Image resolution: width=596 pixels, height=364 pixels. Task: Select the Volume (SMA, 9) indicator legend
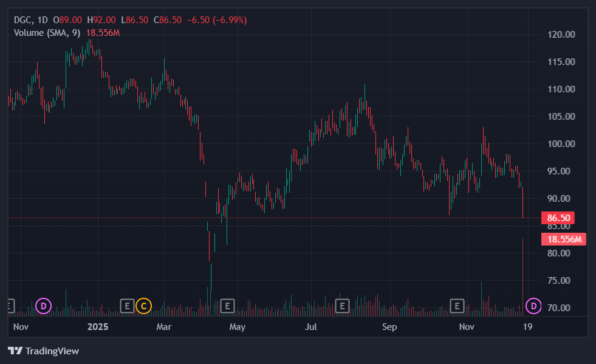(x=47, y=32)
